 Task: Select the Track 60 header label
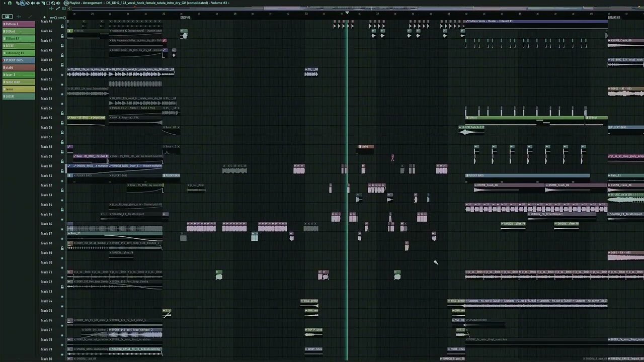pos(46,166)
